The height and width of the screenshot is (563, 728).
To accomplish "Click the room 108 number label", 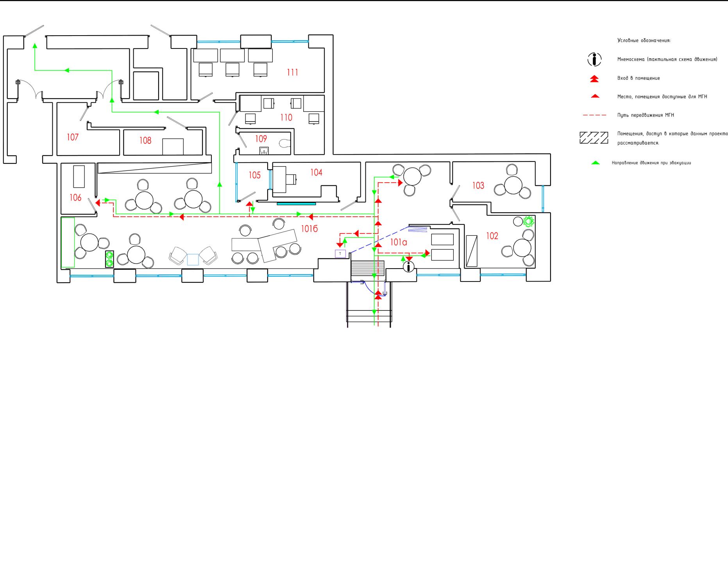I will click(145, 140).
